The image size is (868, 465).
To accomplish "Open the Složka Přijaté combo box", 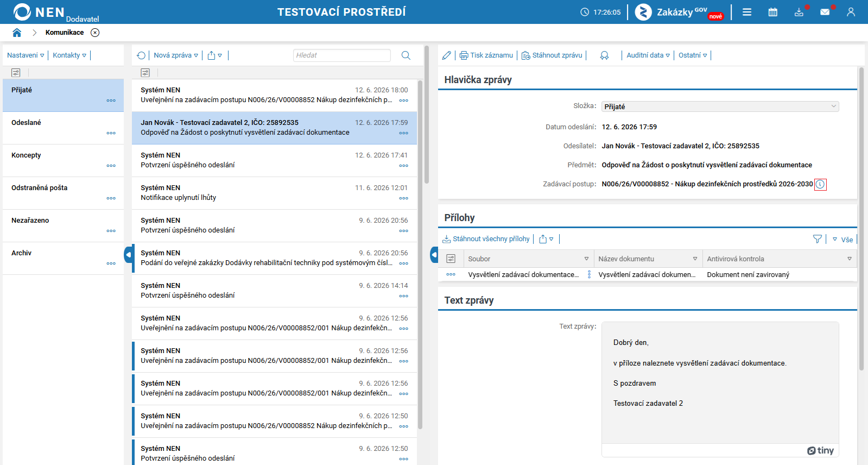I will pos(720,106).
